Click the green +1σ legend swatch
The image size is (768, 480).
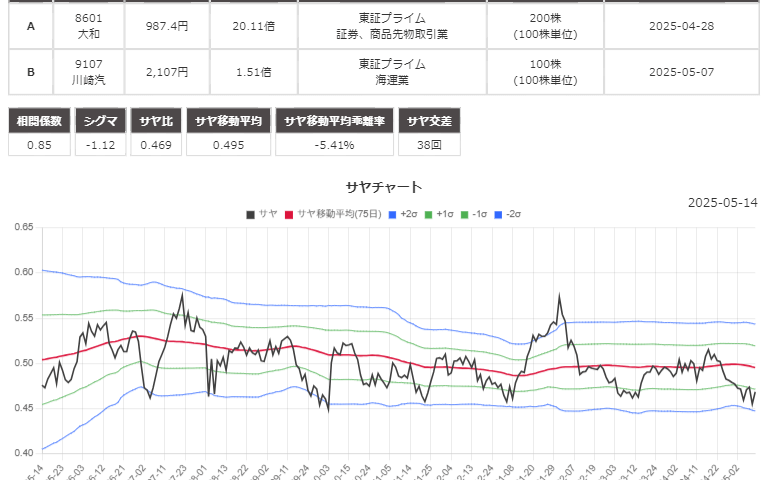coord(429,215)
